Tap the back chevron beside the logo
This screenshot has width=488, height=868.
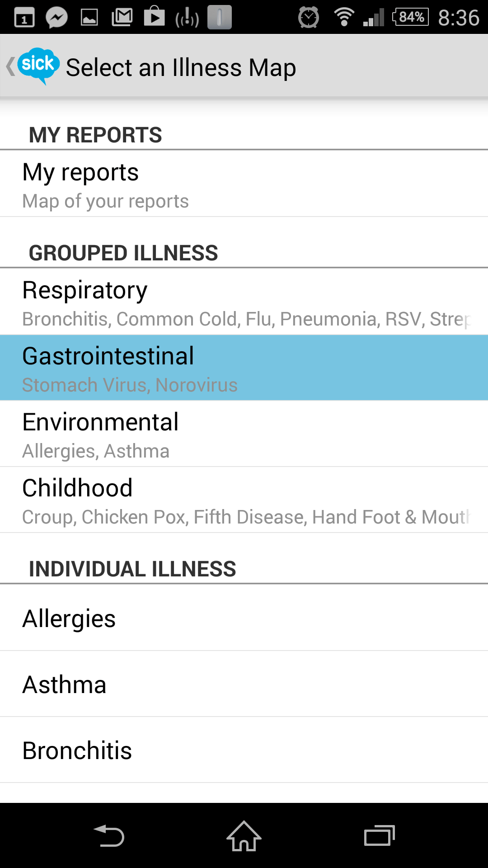(x=10, y=66)
